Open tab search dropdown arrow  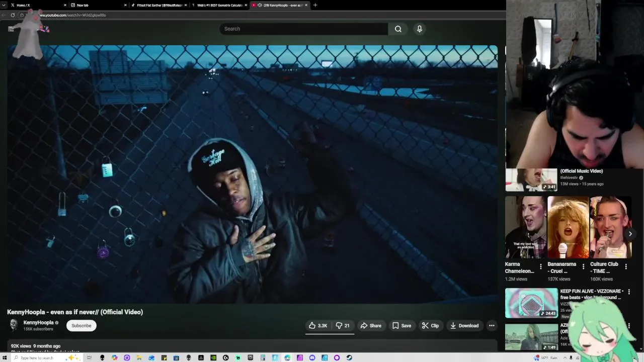click(3, 5)
